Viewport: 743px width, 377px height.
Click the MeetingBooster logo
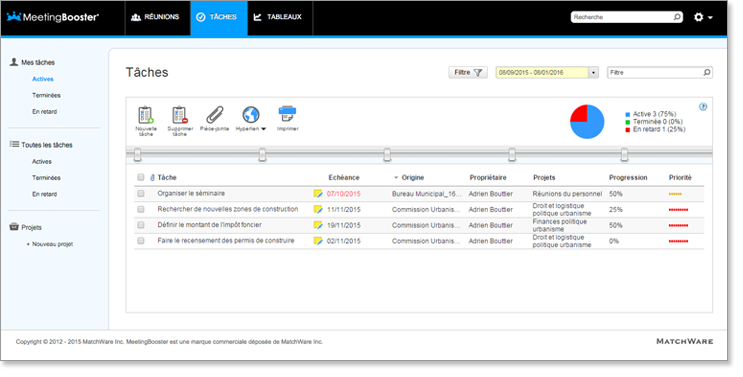tap(53, 17)
